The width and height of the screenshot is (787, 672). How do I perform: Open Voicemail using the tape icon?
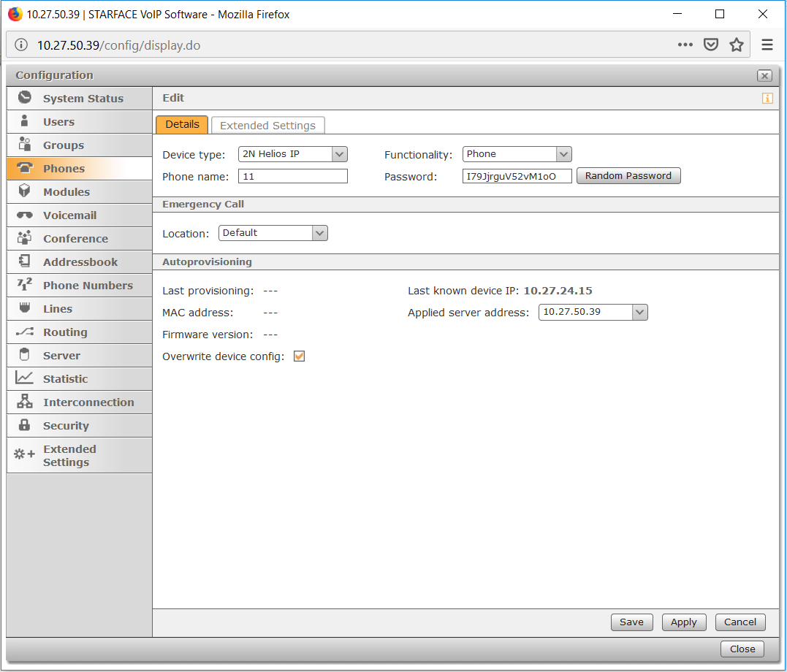pos(25,215)
